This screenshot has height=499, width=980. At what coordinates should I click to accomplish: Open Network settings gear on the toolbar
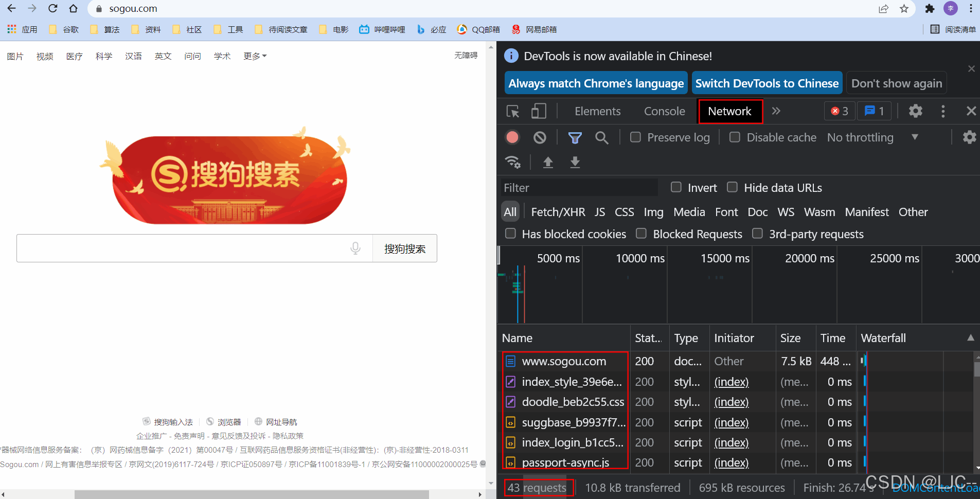[x=969, y=137]
